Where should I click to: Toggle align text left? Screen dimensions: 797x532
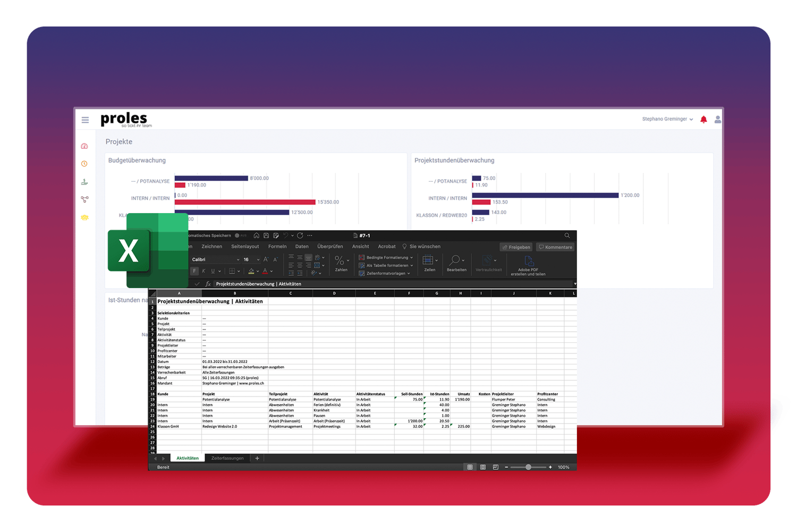pos(291,265)
